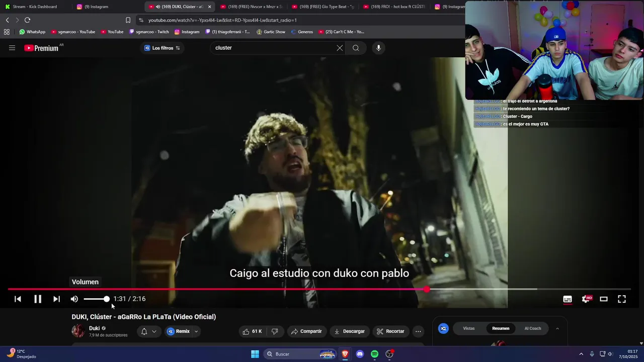This screenshot has width=644, height=362.
Task: Switch to the hot box ft CLÚSTER tab
Action: pyautogui.click(x=394, y=7)
